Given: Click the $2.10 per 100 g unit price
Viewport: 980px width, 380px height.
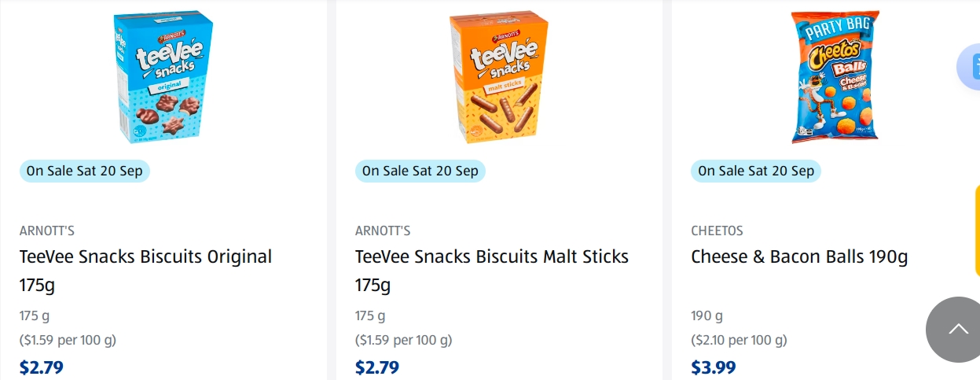Looking at the screenshot, I should point(739,341).
